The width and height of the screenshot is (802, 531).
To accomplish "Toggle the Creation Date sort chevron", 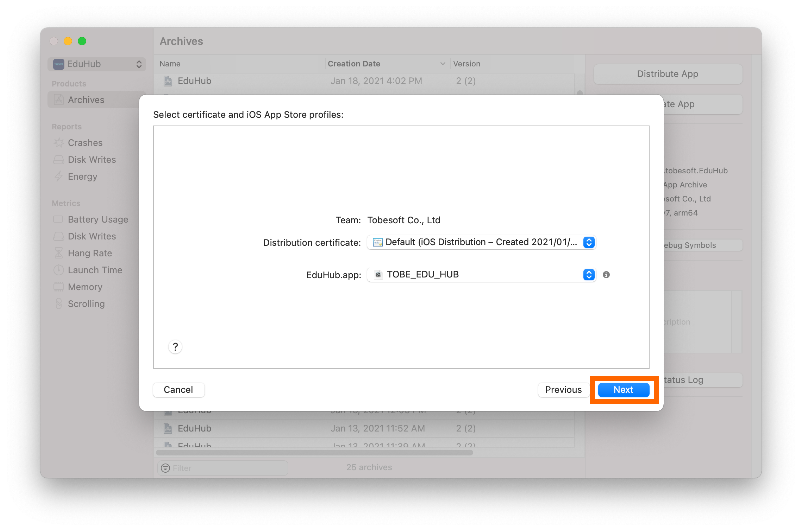I will tap(442, 64).
